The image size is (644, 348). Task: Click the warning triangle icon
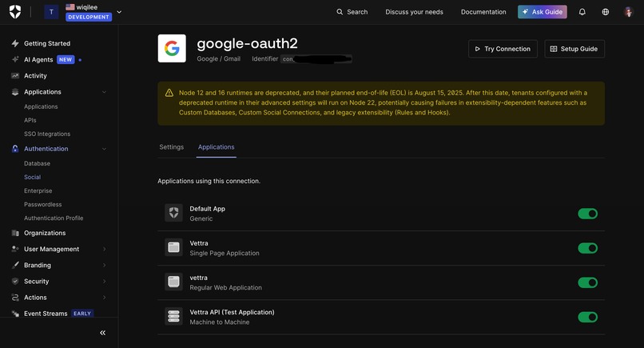pos(169,93)
